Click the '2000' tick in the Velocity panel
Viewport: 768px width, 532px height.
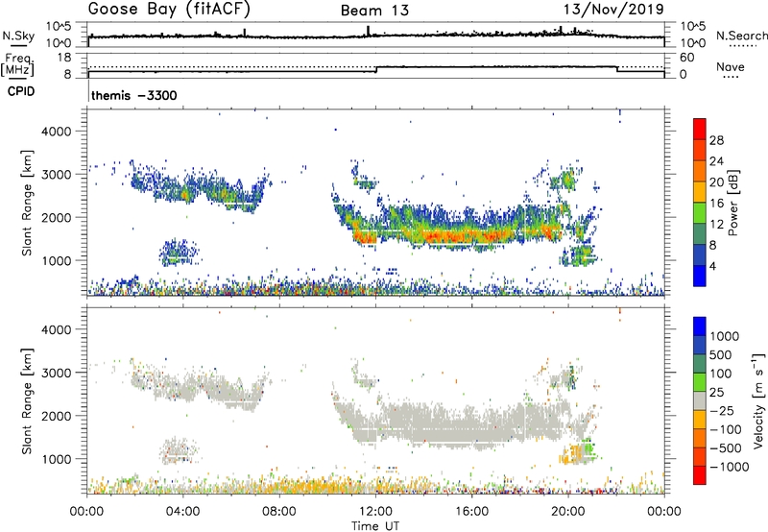point(56,416)
